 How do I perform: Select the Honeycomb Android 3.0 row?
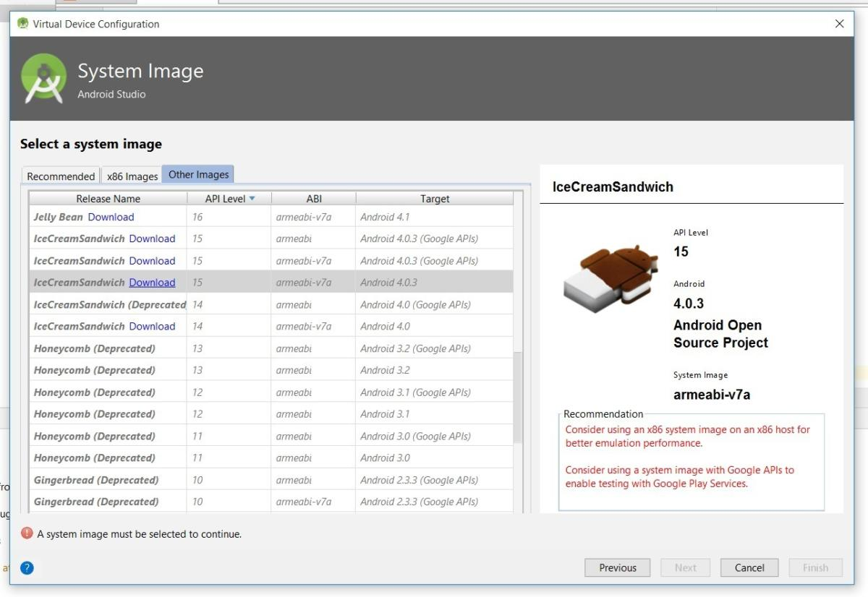(x=271, y=458)
